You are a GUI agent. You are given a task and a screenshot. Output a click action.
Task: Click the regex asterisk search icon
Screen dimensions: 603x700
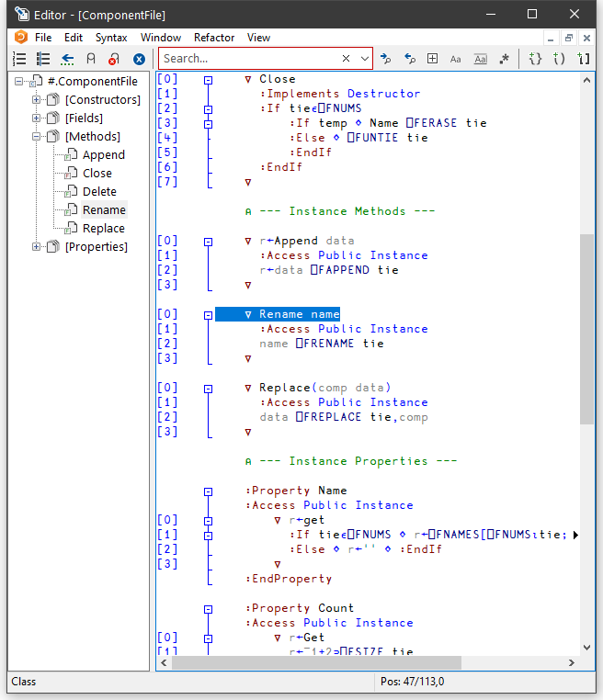504,59
